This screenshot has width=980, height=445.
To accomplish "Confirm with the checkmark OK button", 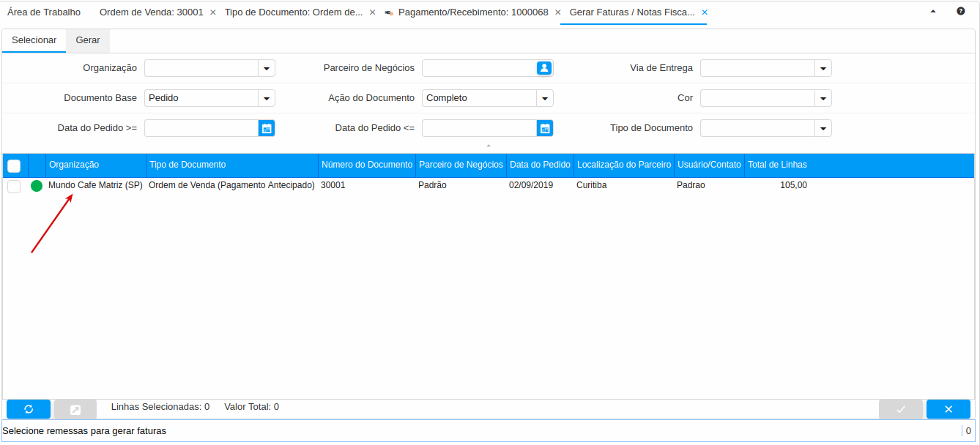I will [900, 409].
